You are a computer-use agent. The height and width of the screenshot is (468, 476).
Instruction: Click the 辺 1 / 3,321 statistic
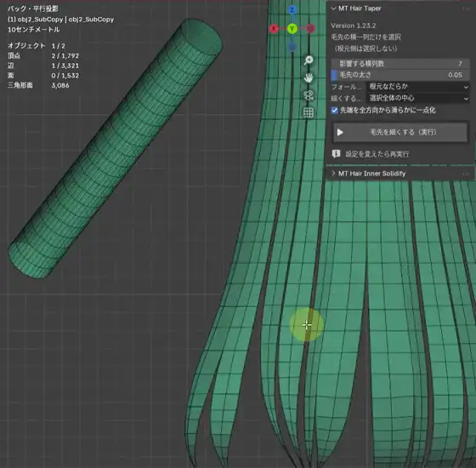coord(43,66)
